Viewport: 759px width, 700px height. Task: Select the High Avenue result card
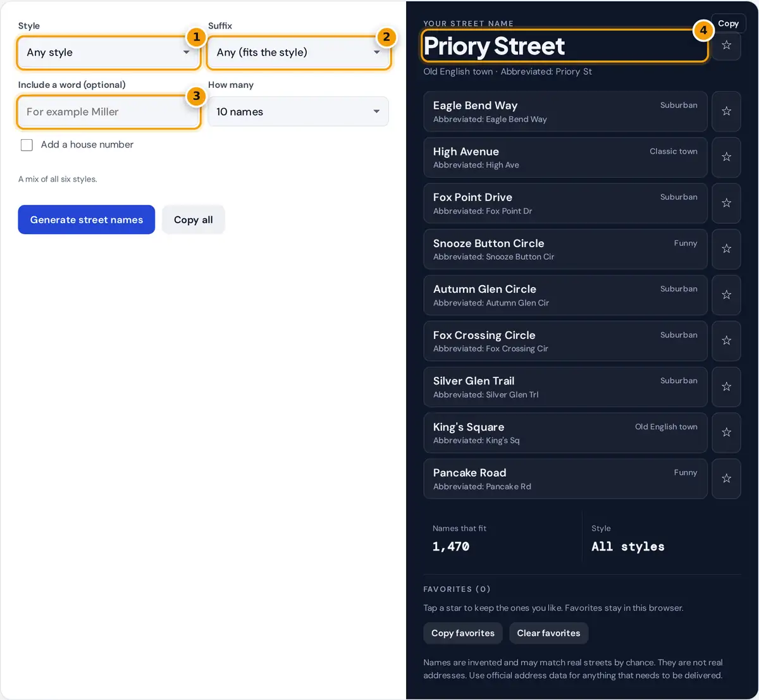(565, 157)
